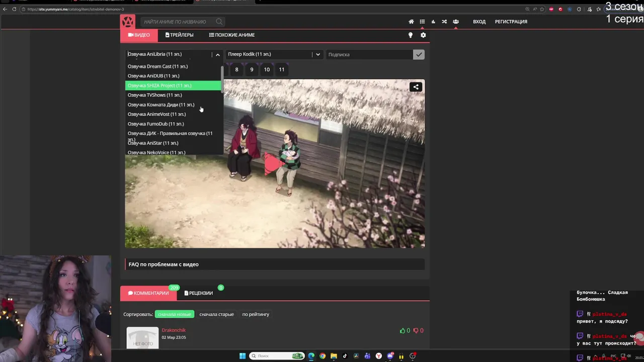Select Озвучка AniStar option

173,143
